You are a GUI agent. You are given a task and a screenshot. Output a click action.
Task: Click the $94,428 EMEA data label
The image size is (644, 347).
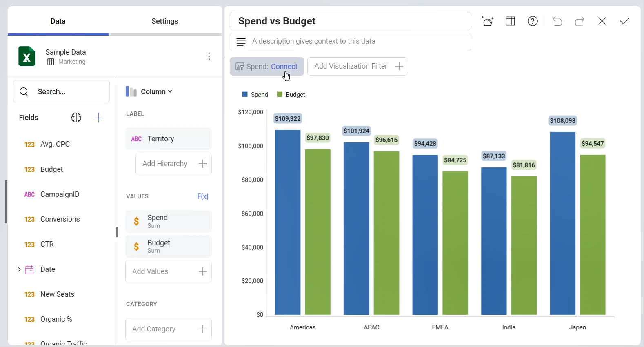pos(425,144)
